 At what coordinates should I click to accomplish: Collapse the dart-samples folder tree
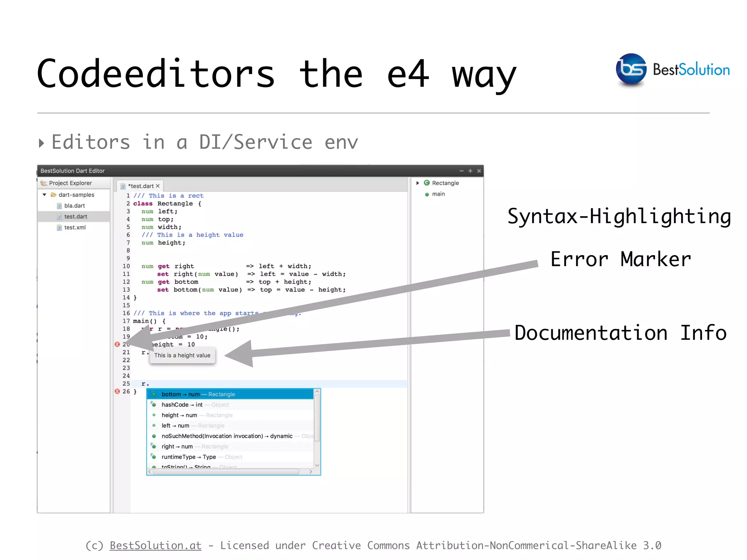(44, 195)
